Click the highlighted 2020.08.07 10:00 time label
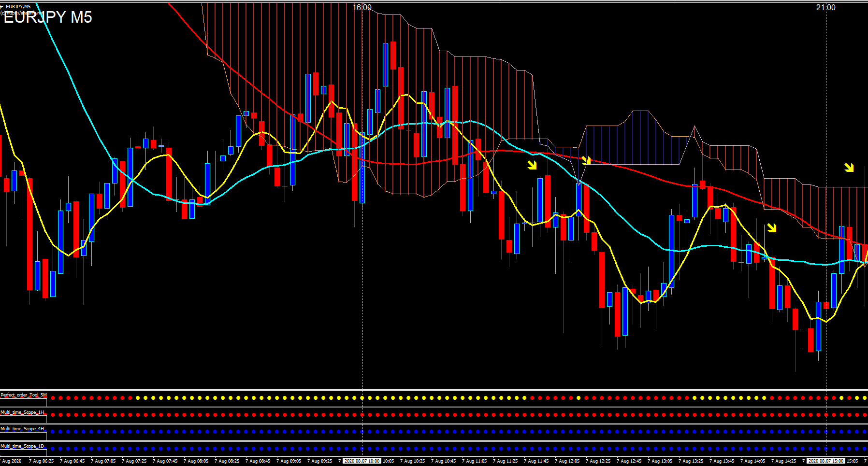Image resolution: width=868 pixels, height=466 pixels. 362,461
